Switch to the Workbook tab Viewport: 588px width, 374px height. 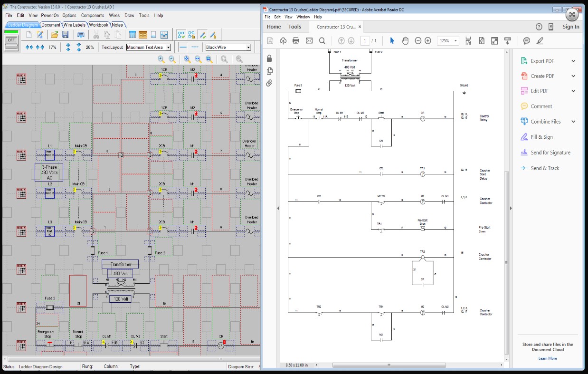(x=98, y=25)
